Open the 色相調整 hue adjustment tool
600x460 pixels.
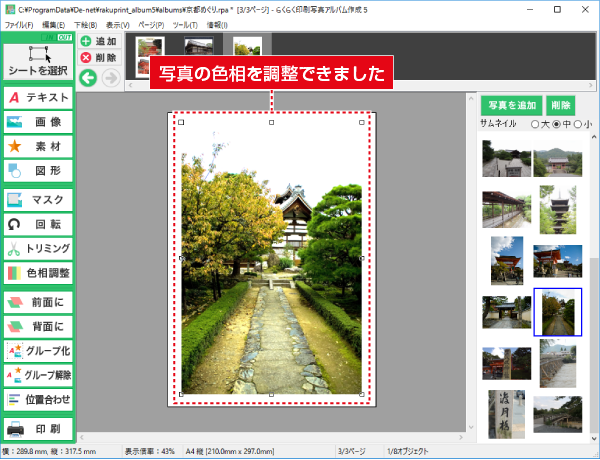tap(38, 273)
